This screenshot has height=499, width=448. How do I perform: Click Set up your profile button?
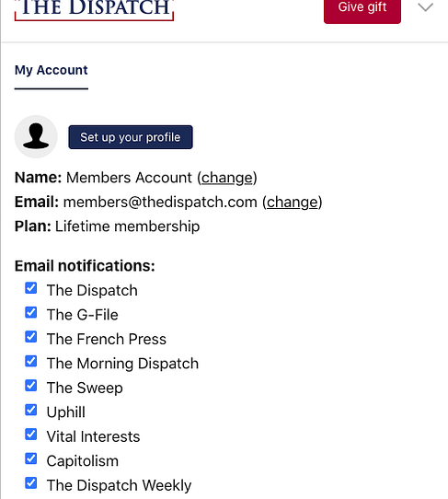pyautogui.click(x=131, y=137)
